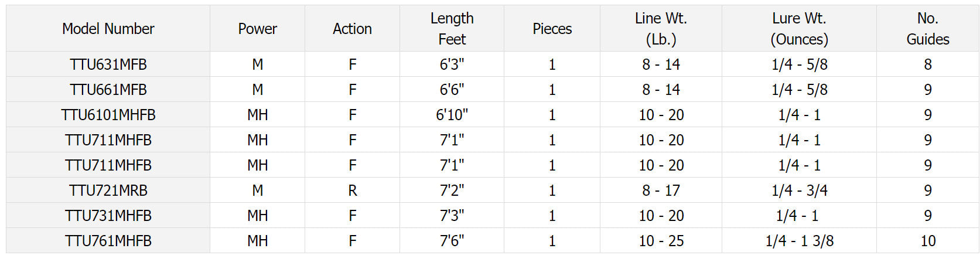The width and height of the screenshot is (980, 262).
Task: Select the Line Wt. (Lb.) header
Action: point(661,29)
